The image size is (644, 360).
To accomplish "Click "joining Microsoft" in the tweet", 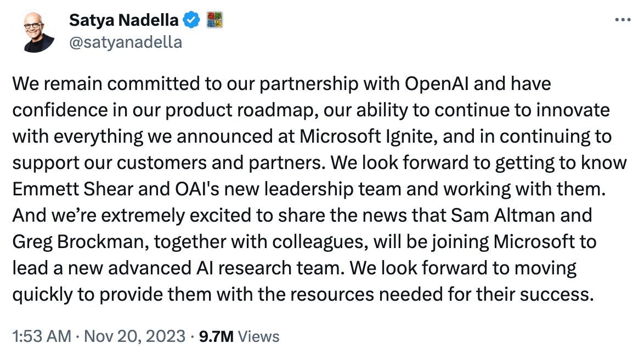I will point(504,241).
